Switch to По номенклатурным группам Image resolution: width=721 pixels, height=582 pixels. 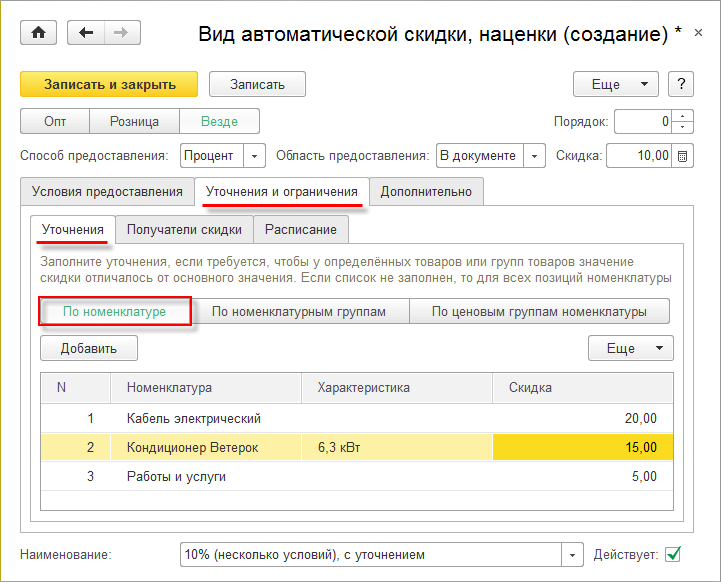click(x=299, y=312)
